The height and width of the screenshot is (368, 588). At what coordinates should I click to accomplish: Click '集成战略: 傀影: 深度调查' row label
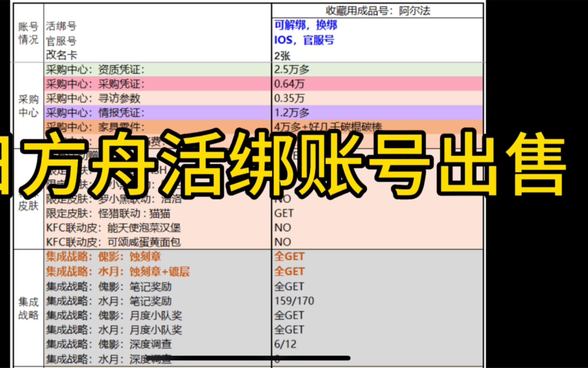pos(109,344)
